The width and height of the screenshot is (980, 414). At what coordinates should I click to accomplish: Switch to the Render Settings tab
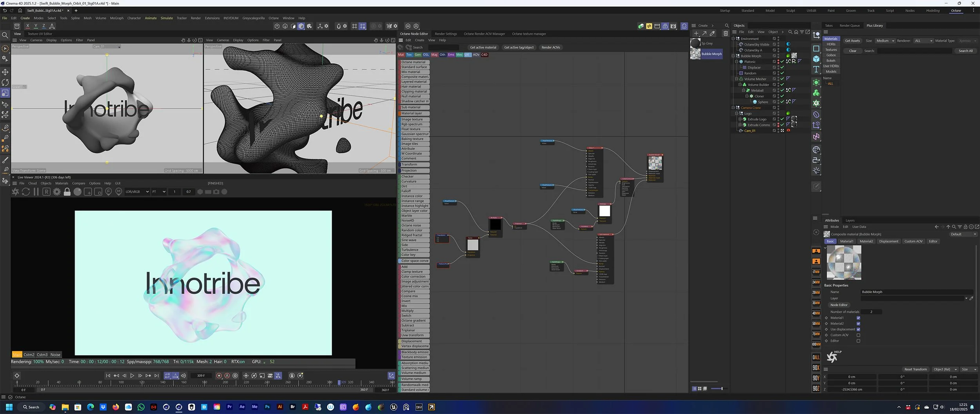(x=446, y=34)
